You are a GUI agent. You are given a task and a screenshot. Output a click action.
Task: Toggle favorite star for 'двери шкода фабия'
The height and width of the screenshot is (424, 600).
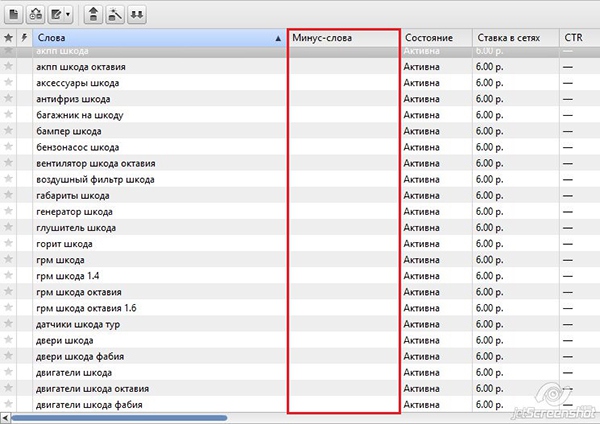coord(8,356)
